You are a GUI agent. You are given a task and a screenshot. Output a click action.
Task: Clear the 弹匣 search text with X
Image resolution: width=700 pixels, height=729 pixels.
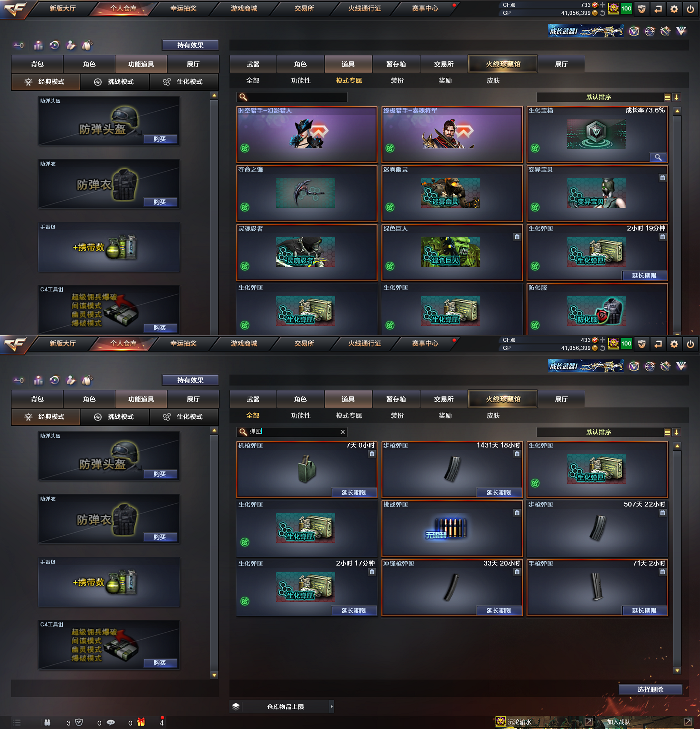coord(343,432)
